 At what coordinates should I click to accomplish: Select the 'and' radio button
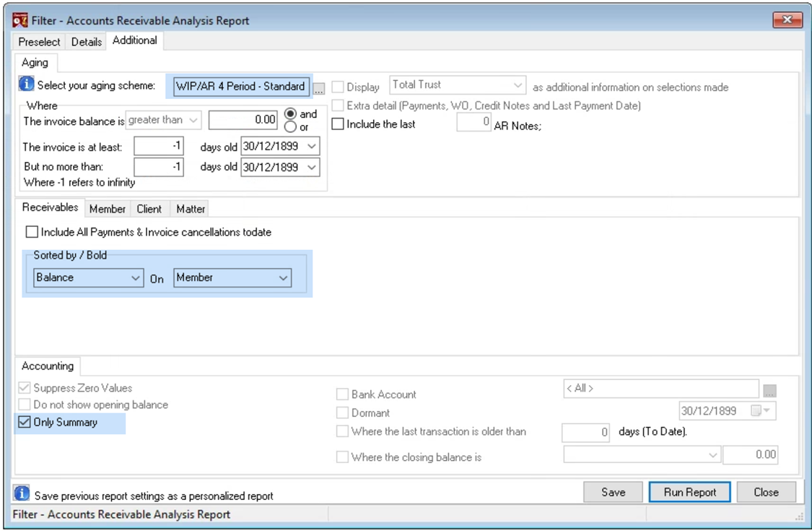tap(291, 114)
